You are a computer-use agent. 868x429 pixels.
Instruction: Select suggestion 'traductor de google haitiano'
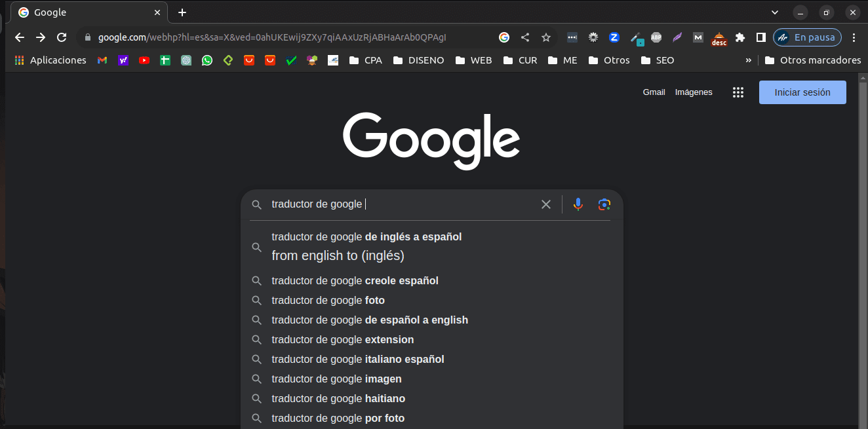[x=431, y=398]
